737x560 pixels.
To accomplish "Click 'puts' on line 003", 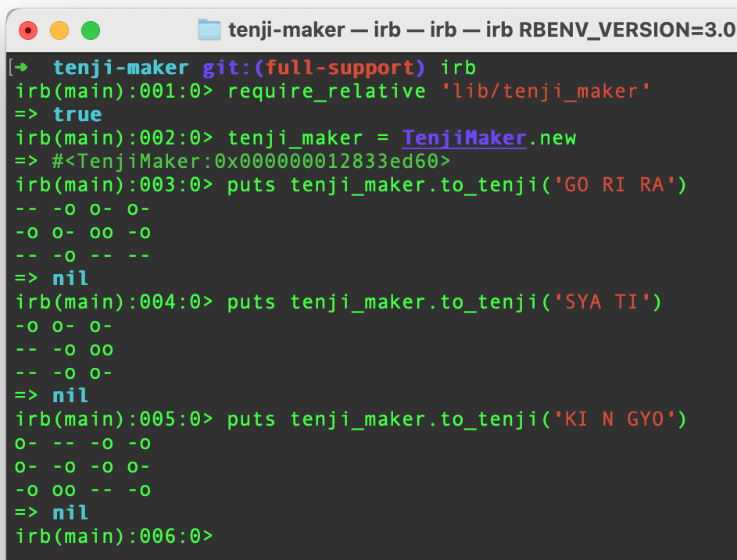I will point(252,186).
